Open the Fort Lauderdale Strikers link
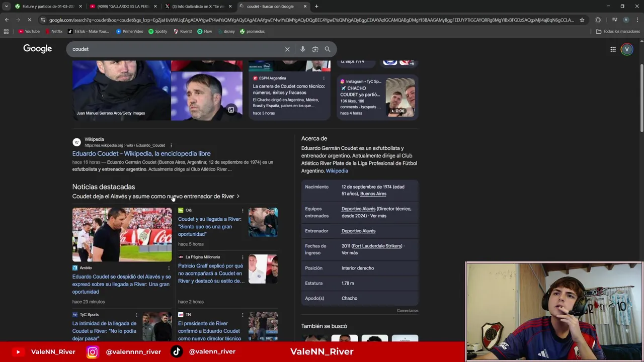 pyautogui.click(x=377, y=246)
